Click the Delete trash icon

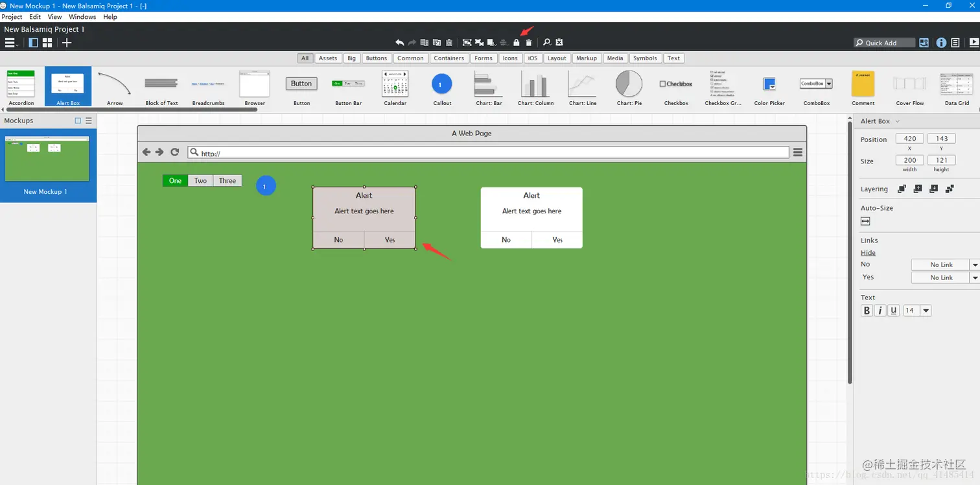tap(529, 42)
